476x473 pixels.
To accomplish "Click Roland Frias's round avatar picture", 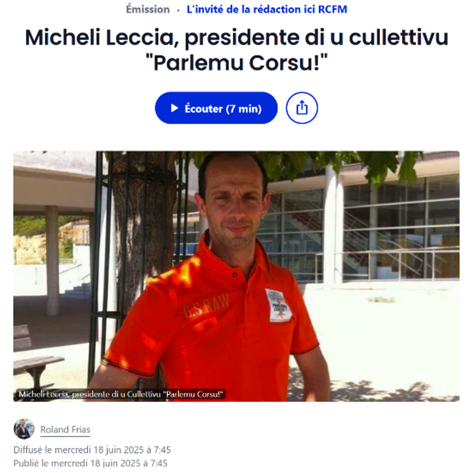I will click(24, 429).
